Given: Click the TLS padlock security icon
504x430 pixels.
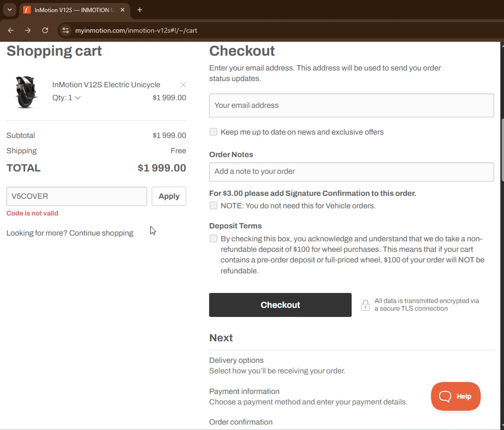Looking at the screenshot, I should 365,305.
